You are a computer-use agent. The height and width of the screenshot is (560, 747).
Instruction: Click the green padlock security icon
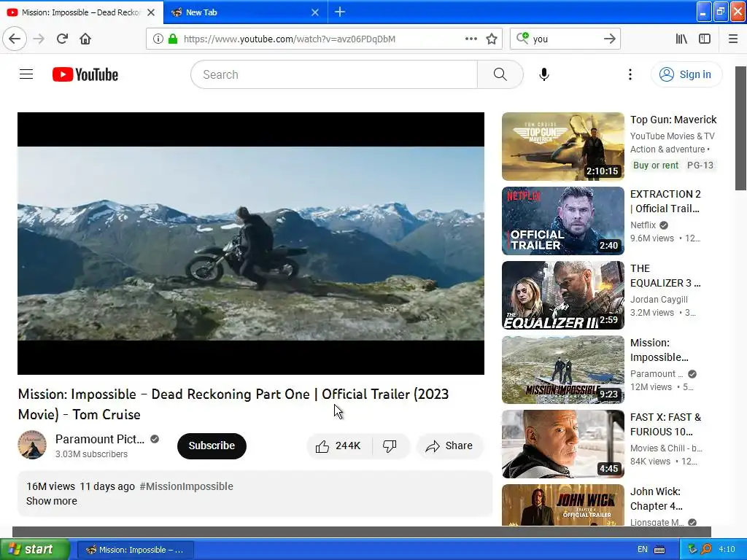173,39
